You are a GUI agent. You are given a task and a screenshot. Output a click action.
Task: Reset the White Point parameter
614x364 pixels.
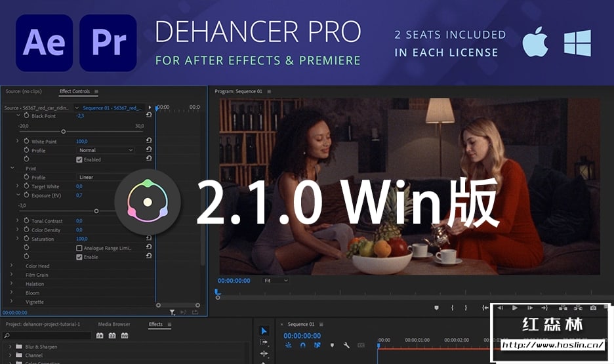(149, 140)
